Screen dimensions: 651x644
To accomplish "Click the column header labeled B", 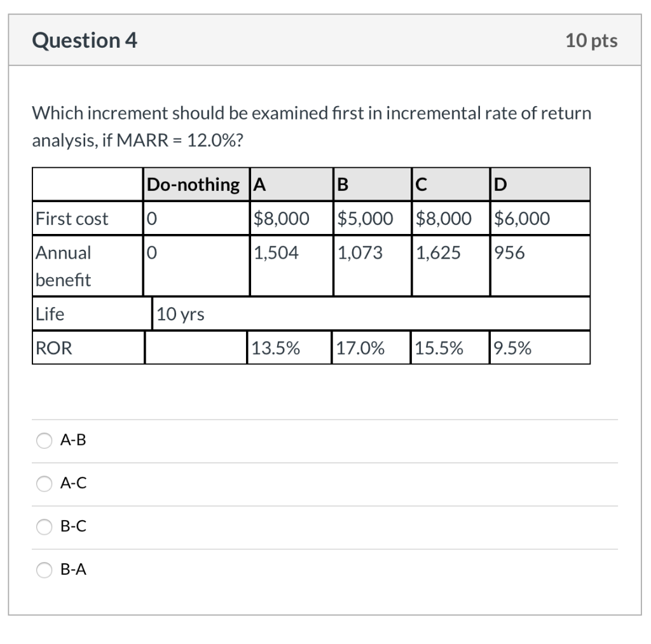I will 342,184.
